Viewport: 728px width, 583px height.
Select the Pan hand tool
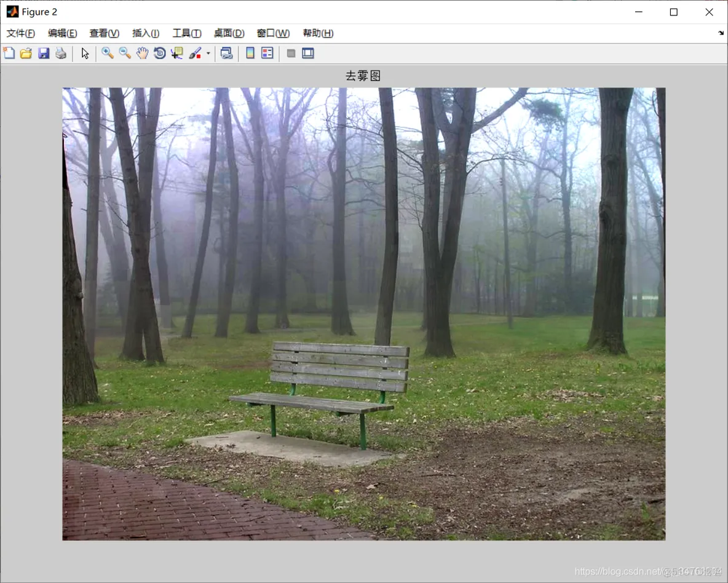(x=142, y=53)
